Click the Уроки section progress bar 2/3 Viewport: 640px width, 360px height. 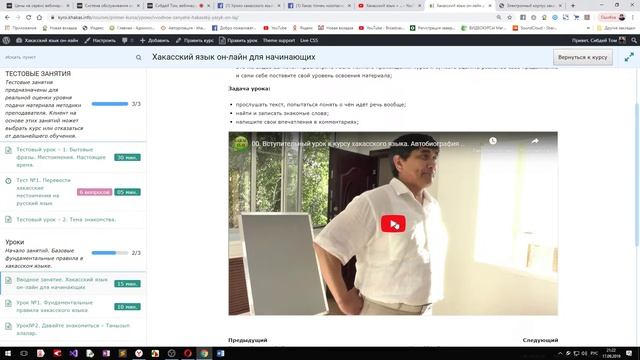tap(110, 253)
